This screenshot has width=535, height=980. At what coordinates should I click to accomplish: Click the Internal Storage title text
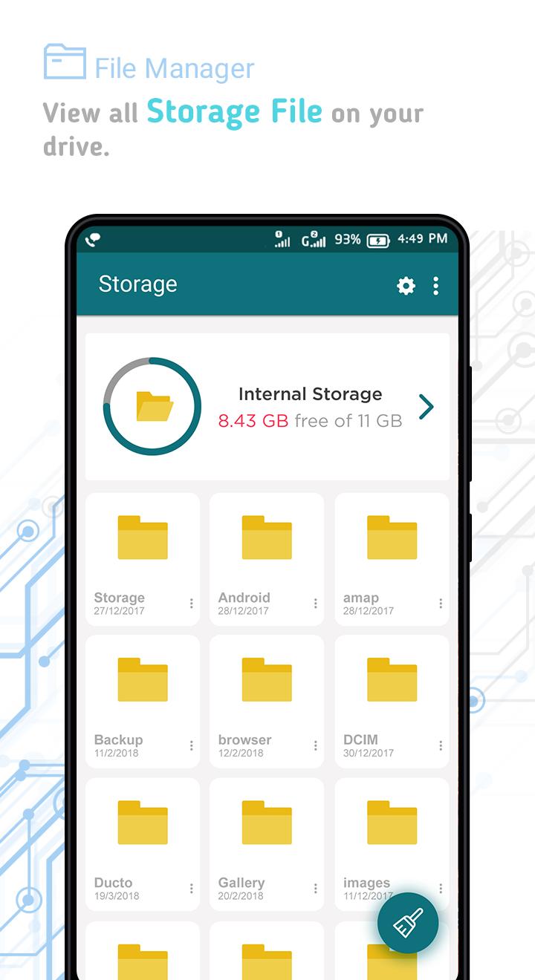click(x=310, y=394)
